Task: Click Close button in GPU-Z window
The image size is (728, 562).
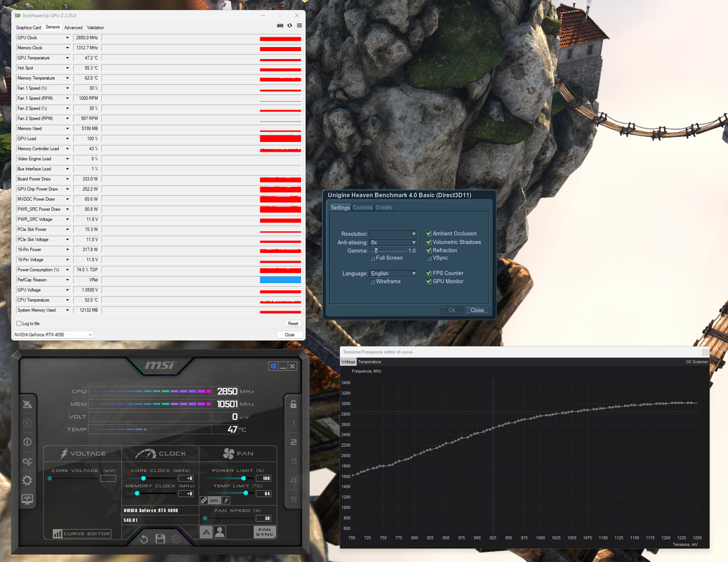Action: click(x=290, y=334)
